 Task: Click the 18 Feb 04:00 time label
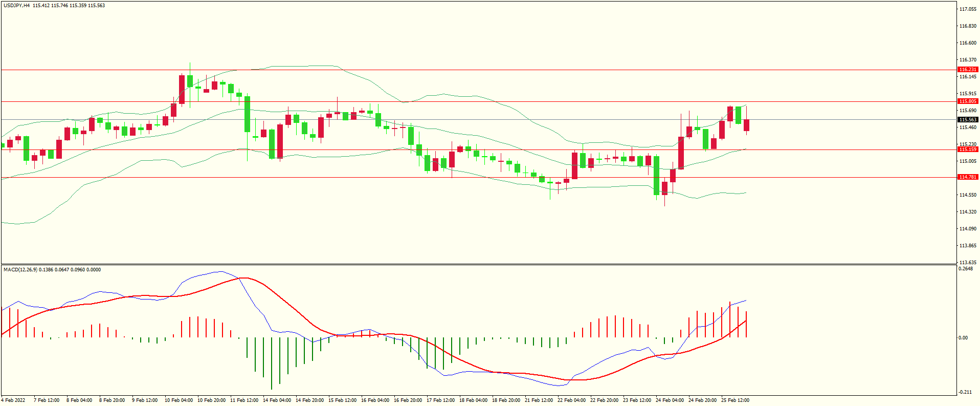473,400
